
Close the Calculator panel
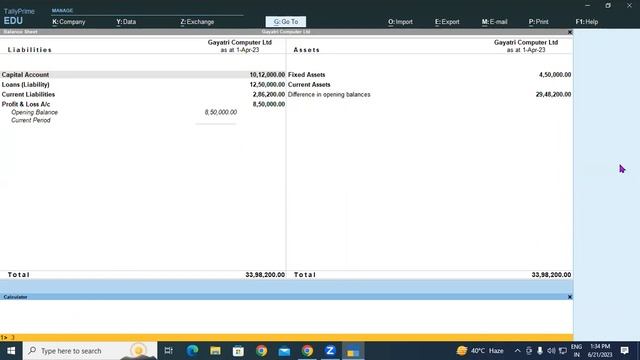point(570,297)
